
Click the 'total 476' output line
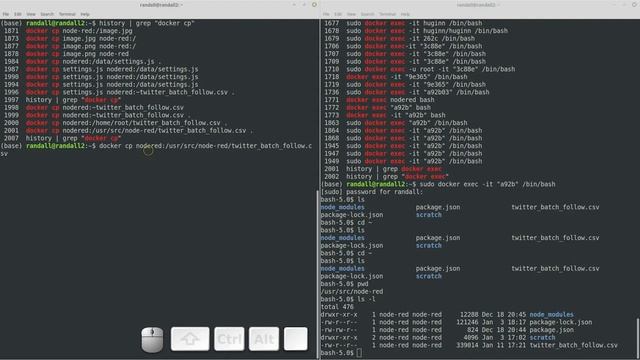click(x=337, y=307)
